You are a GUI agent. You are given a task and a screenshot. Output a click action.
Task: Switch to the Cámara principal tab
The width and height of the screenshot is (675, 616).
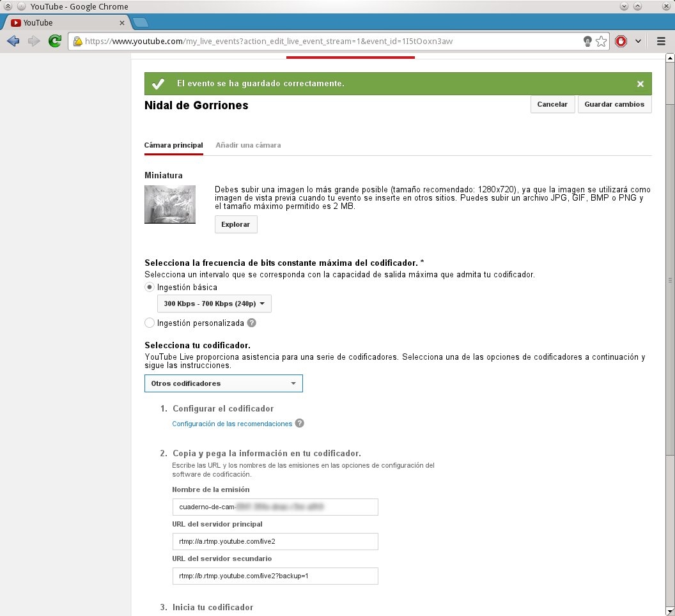point(173,145)
